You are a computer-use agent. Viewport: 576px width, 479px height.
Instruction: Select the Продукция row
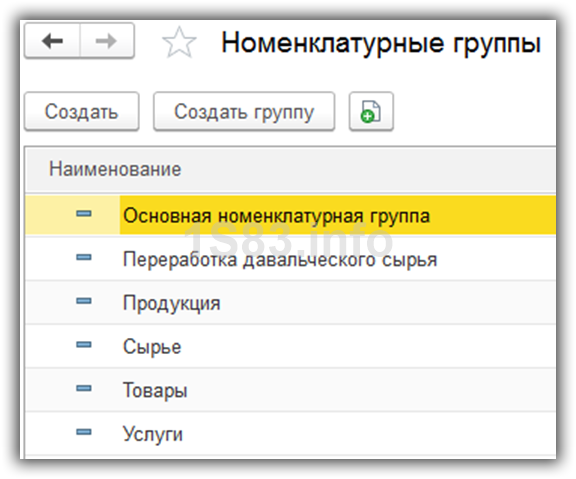[x=291, y=303]
